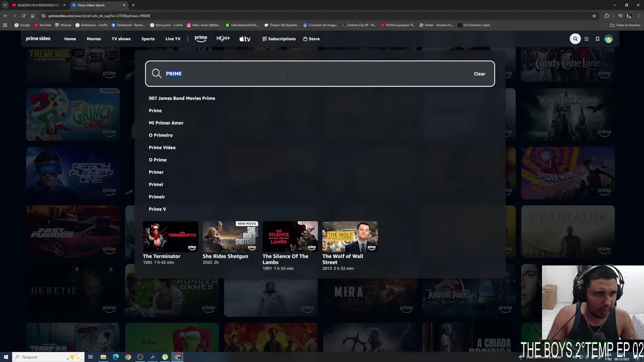Bookmark page with star icon

click(594, 16)
